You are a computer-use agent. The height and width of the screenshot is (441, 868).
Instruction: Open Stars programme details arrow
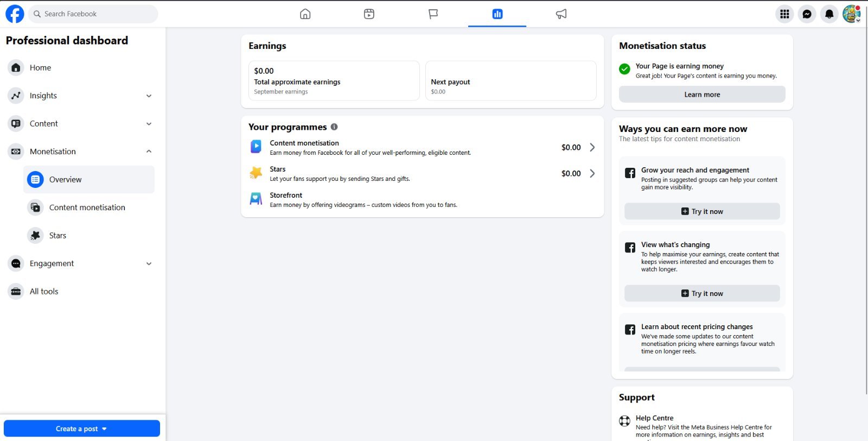click(x=592, y=173)
